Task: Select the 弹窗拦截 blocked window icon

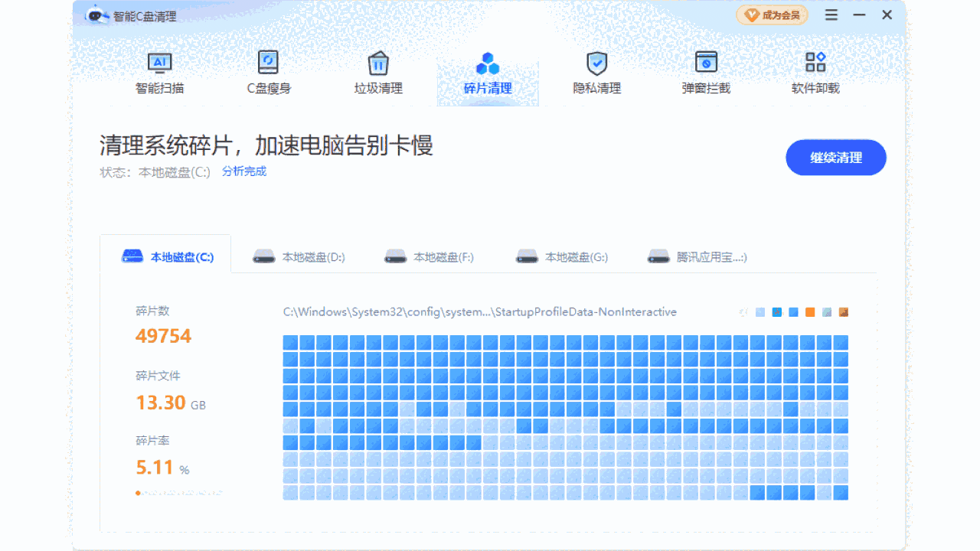Action: click(706, 63)
